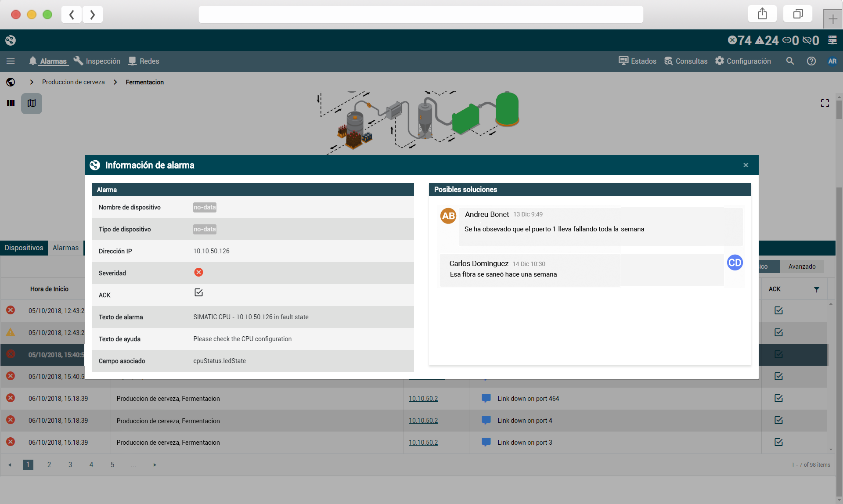Click the warning triangle severity icon row
The height and width of the screenshot is (504, 843).
pos(11,332)
